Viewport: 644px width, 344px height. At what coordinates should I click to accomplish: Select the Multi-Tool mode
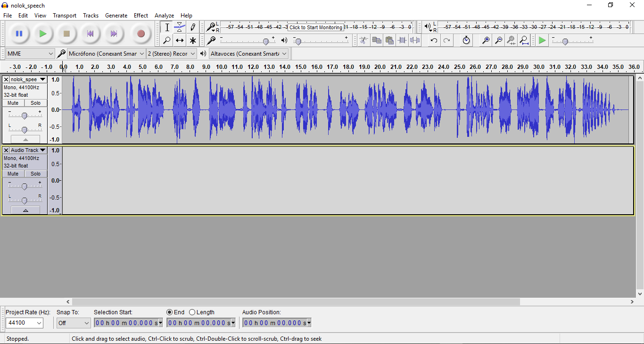[193, 40]
